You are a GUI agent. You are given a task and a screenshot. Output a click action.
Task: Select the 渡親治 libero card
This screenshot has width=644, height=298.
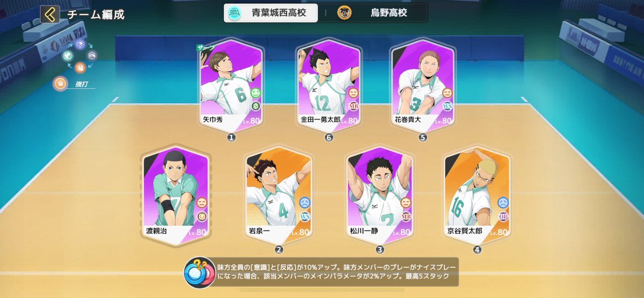pos(176,195)
